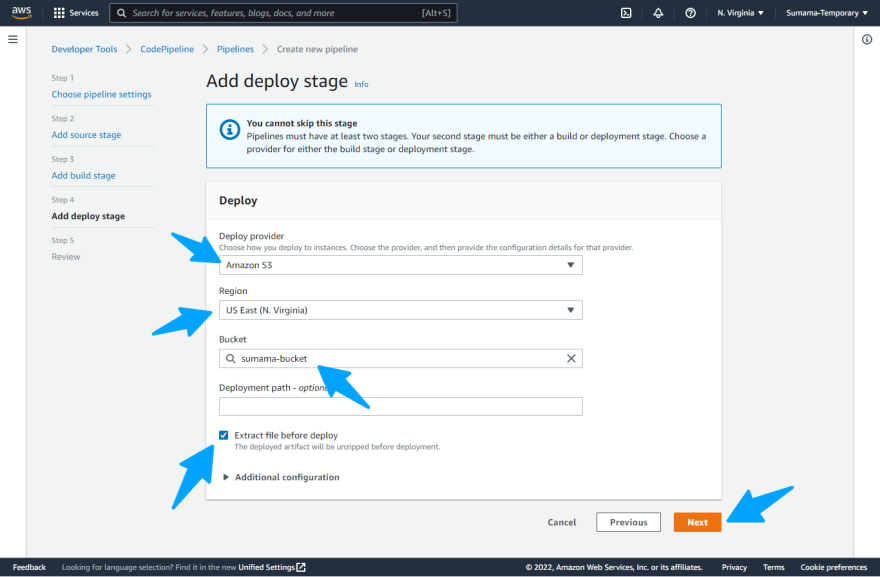Select Step 5 Review
The image size is (880, 577).
click(66, 257)
